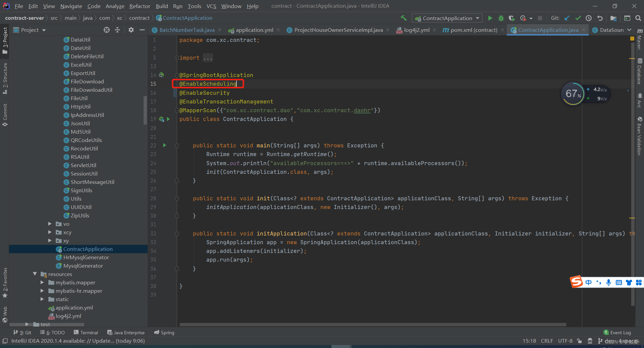The image size is (644, 348).
Task: Hide the Project panel with minus icon
Action: click(x=142, y=30)
